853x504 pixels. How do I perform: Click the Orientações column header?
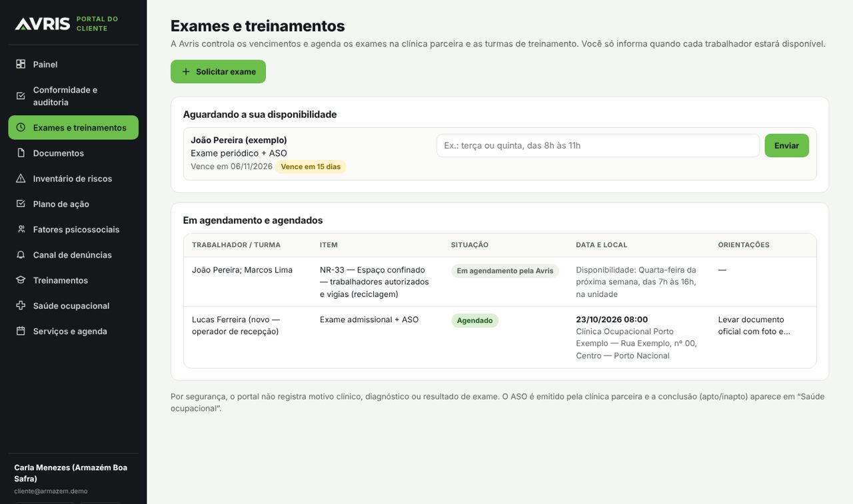point(744,245)
